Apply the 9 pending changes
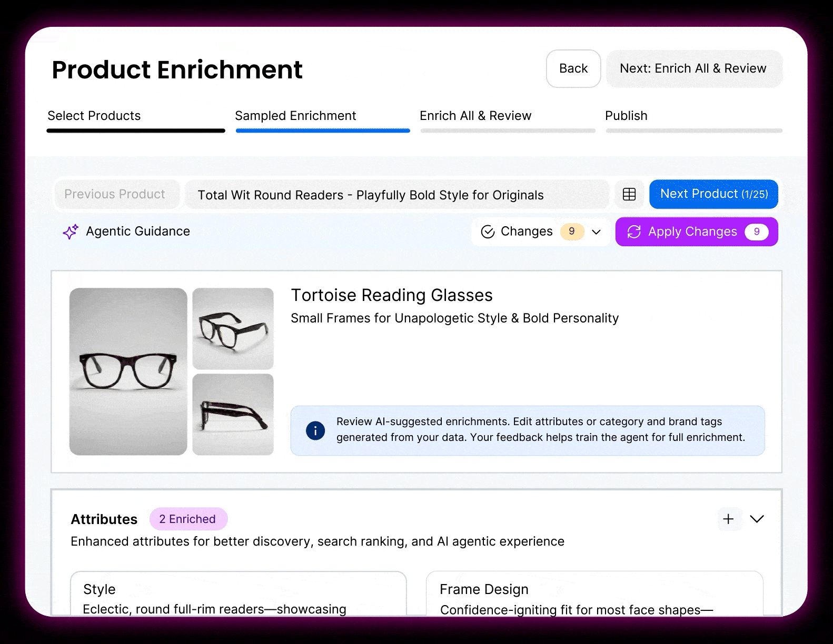Viewport: 833px width, 644px height. 697,232
